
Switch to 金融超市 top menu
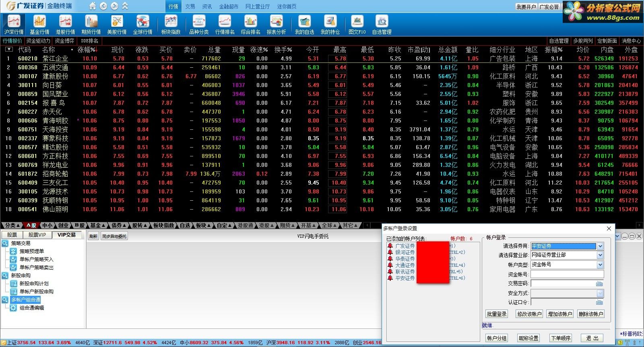coord(229,6)
